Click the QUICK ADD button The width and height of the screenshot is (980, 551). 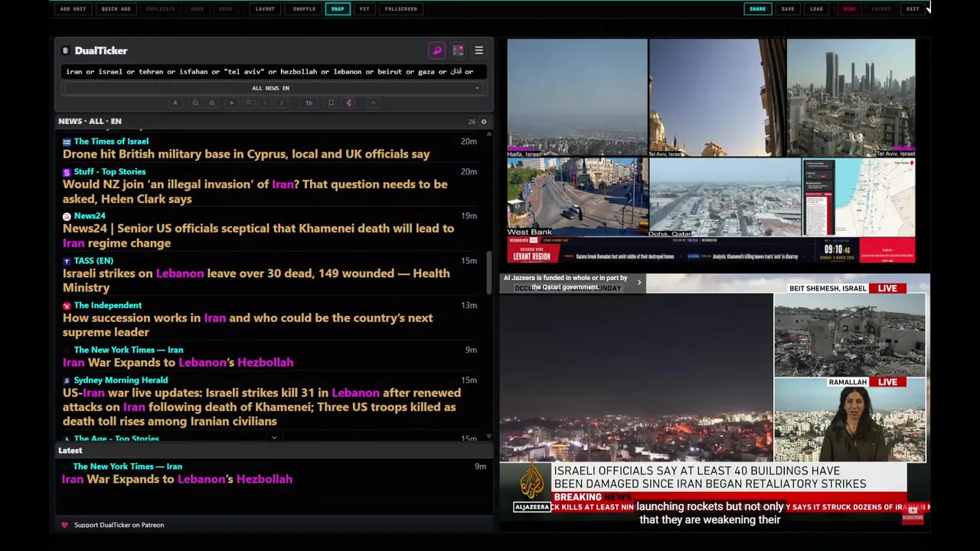tap(116, 9)
